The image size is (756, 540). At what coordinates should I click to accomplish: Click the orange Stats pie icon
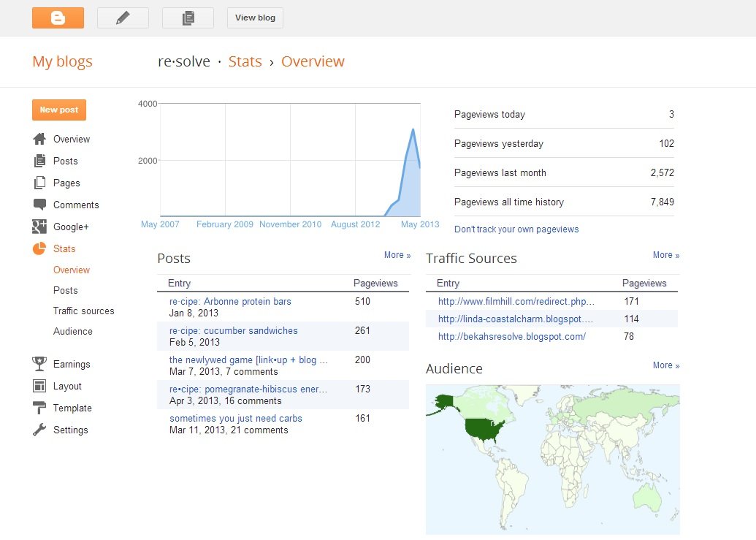click(39, 248)
